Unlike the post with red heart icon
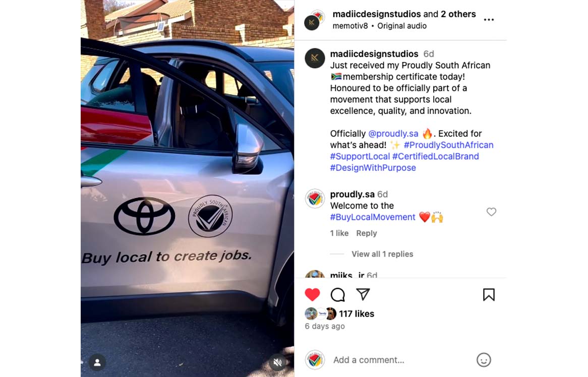The width and height of the screenshot is (588, 377). 312,294
